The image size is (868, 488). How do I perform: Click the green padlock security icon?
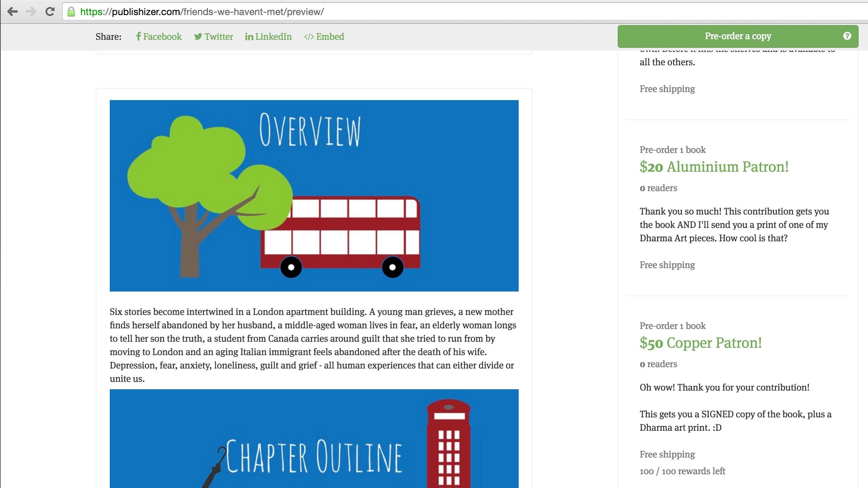(71, 12)
